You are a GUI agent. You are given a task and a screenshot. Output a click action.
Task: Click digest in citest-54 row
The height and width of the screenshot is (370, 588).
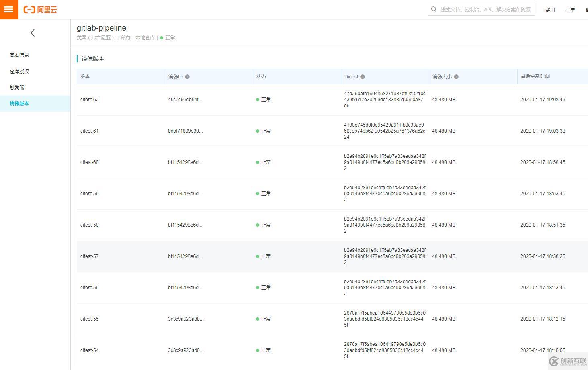(x=385, y=350)
